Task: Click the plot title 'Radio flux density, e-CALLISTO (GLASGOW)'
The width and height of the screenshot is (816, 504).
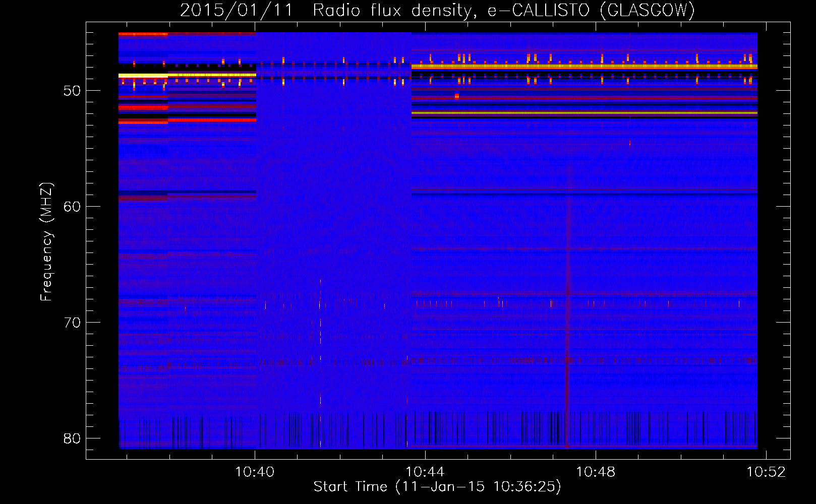Action: tap(504, 10)
